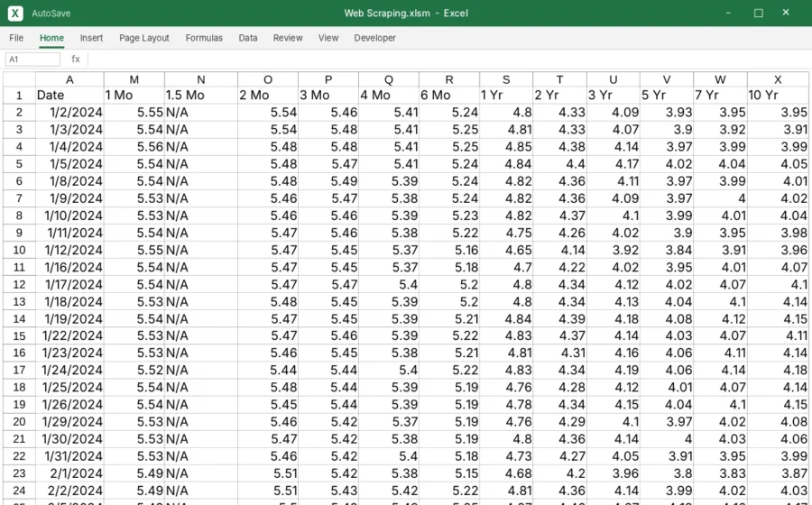The width and height of the screenshot is (812, 505).
Task: Select column S header
Action: [x=506, y=79]
